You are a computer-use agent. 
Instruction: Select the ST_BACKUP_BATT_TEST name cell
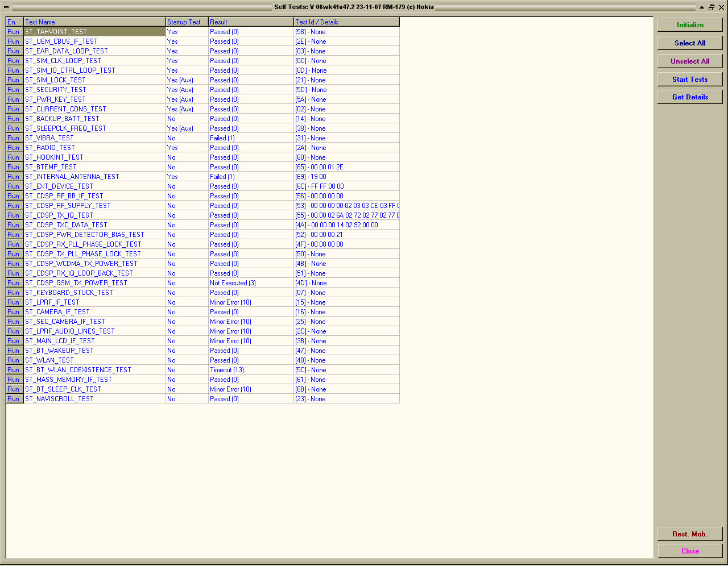(x=94, y=119)
